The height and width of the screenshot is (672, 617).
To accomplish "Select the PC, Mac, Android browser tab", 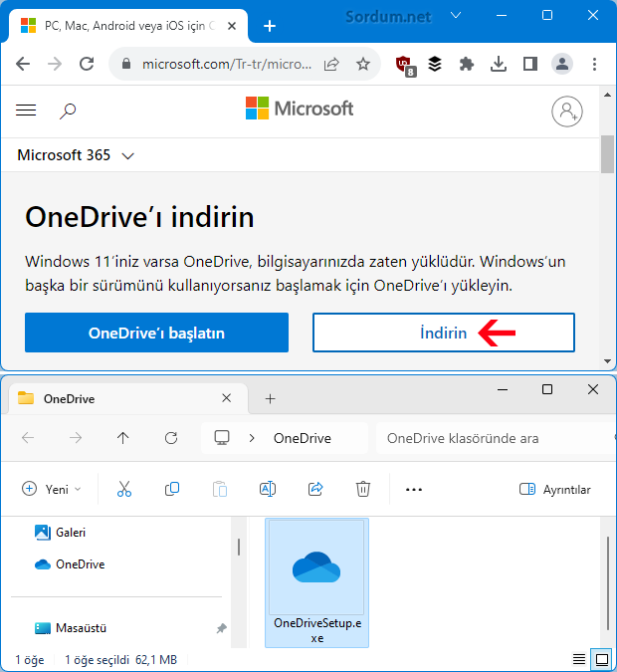I will click(x=128, y=26).
